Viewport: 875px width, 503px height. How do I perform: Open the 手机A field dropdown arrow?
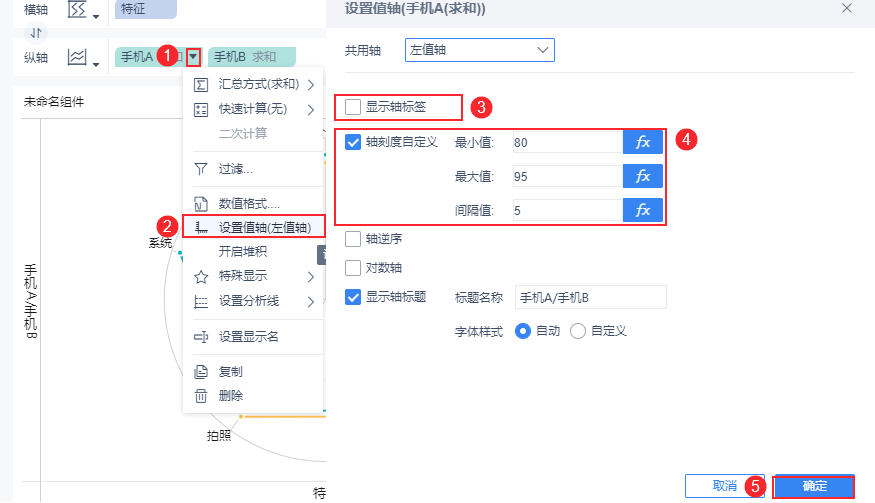pos(193,57)
